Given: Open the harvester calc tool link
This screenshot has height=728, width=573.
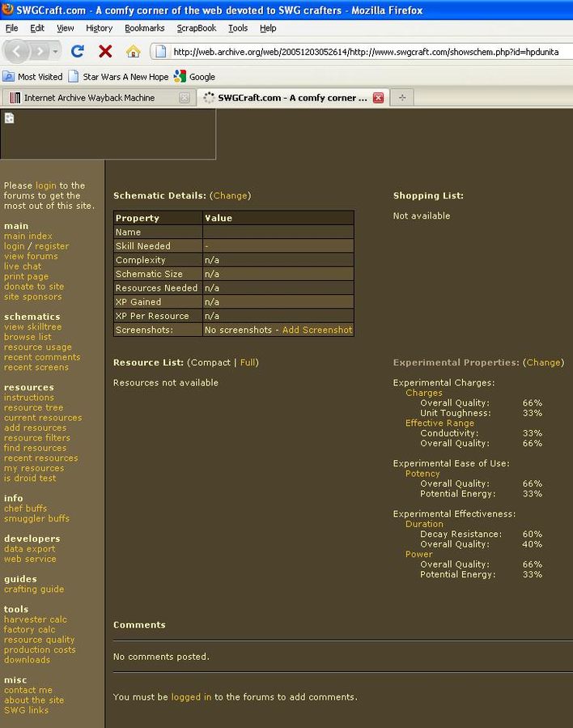Looking at the screenshot, I should tap(36, 619).
